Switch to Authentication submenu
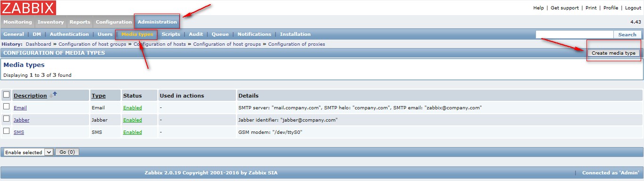Image resolution: width=644 pixels, height=181 pixels. [x=69, y=34]
